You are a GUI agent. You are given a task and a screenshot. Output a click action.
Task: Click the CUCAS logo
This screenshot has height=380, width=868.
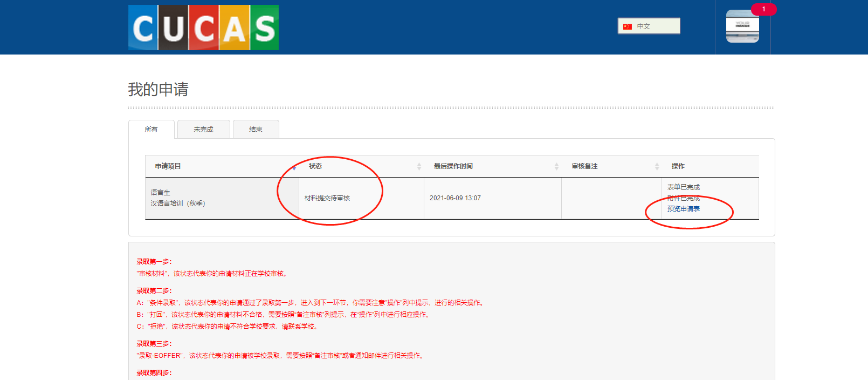203,28
